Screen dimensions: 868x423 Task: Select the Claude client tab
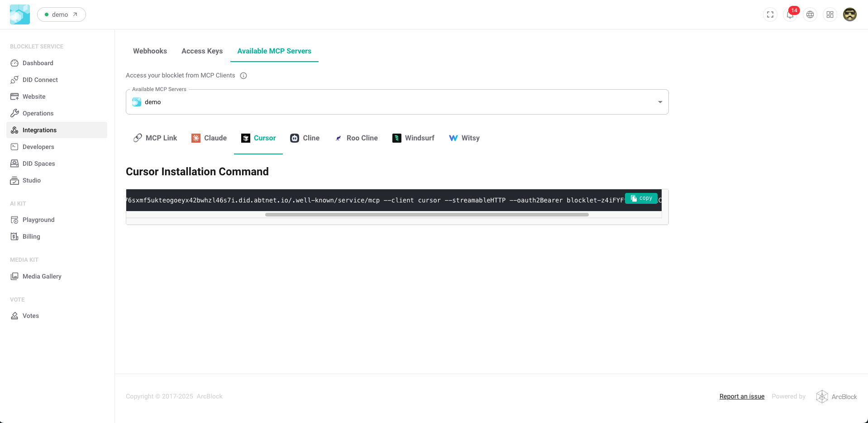(209, 138)
